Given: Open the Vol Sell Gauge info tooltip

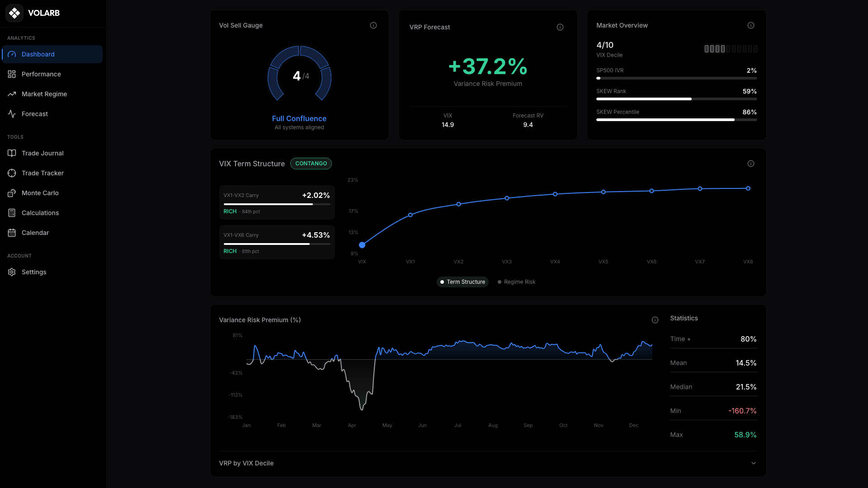Looking at the screenshot, I should (373, 25).
